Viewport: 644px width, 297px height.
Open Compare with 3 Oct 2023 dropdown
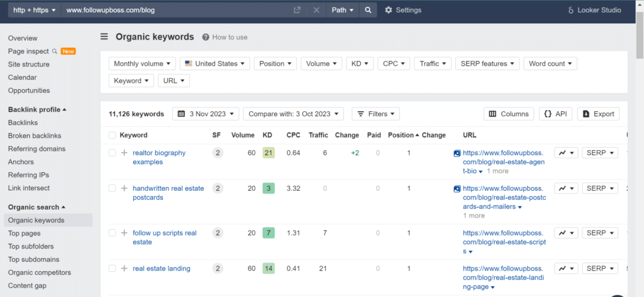coord(293,114)
